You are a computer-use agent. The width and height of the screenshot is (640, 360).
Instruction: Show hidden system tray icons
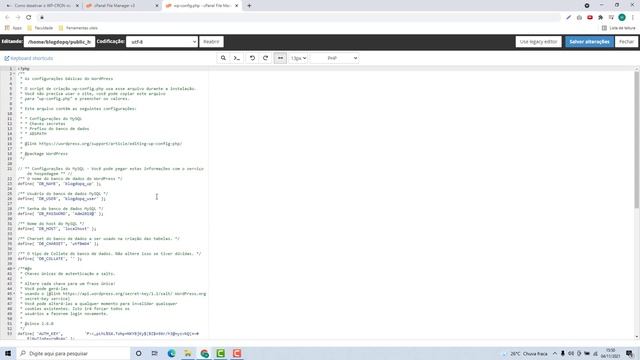point(555,353)
